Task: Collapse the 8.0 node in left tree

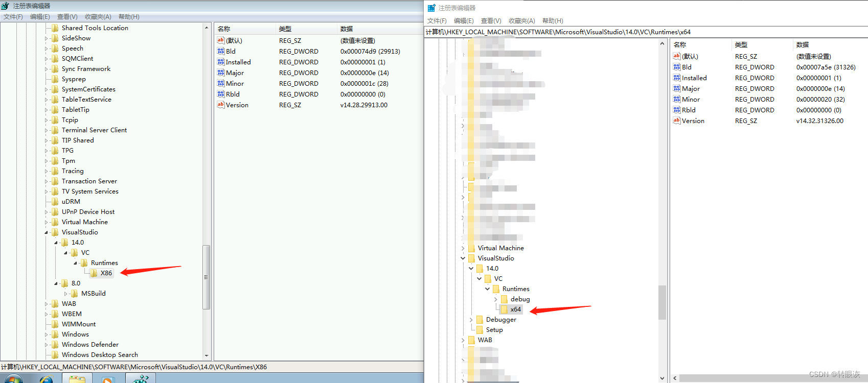Action: tap(56, 283)
